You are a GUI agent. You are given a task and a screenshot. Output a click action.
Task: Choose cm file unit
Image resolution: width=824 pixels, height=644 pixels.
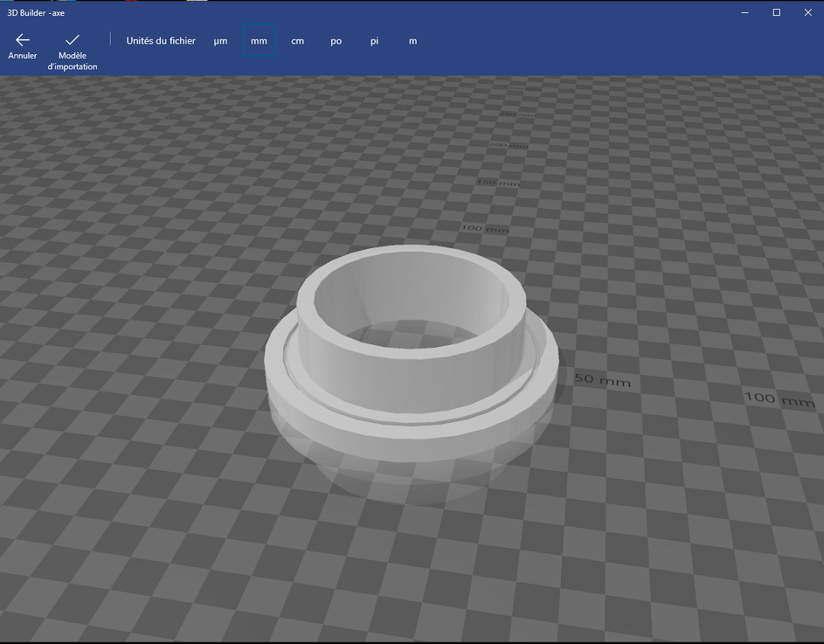(x=298, y=40)
